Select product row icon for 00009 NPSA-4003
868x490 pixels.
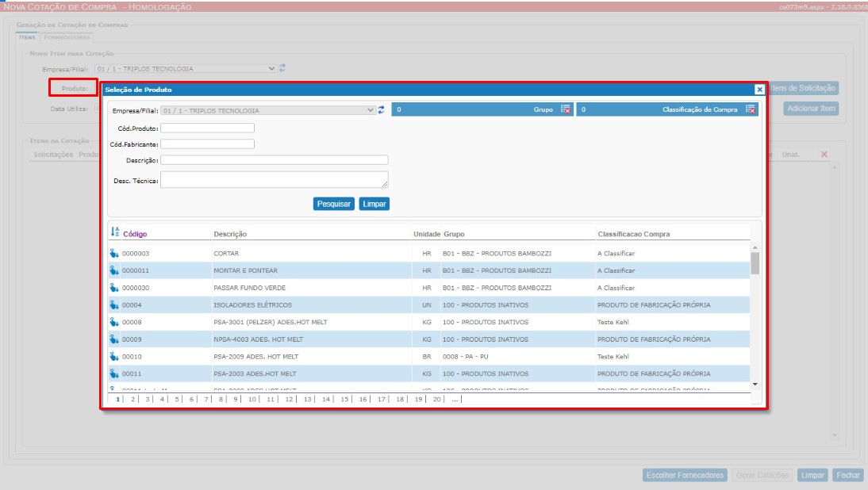click(x=114, y=339)
